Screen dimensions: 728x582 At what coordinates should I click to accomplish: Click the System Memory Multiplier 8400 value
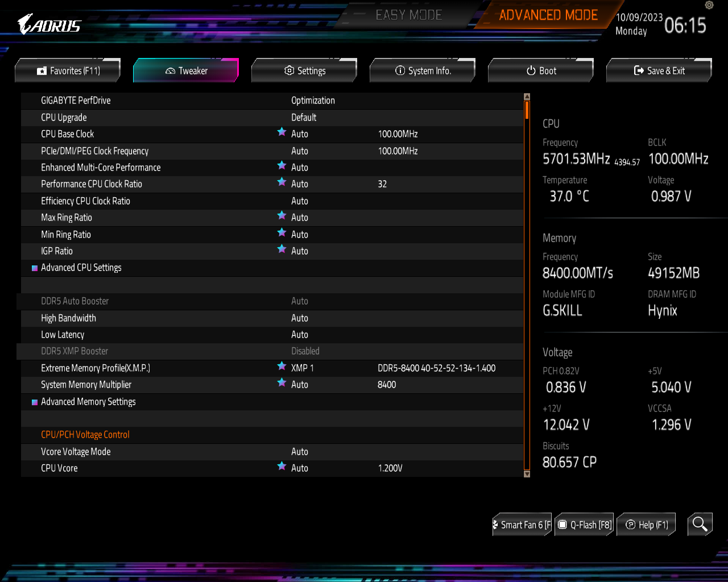[x=387, y=385]
